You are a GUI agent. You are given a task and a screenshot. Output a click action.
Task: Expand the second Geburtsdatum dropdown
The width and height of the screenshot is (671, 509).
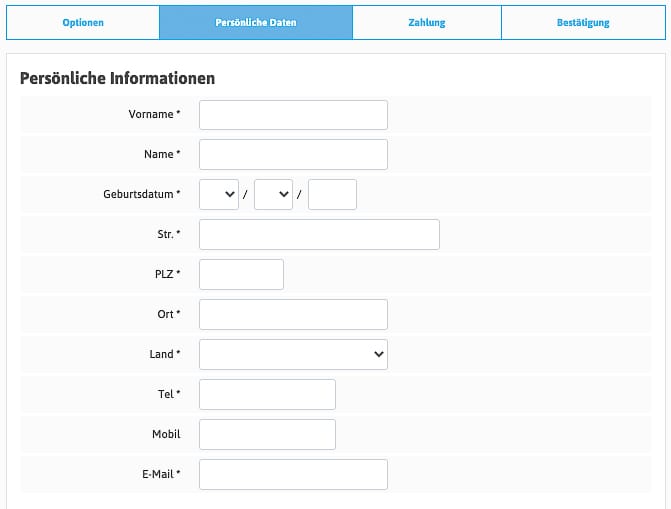pos(273,194)
